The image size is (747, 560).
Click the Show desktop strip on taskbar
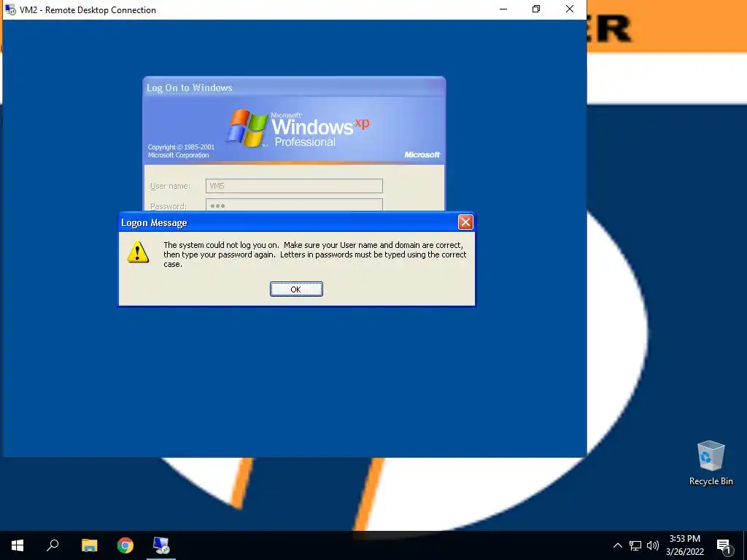coord(745,545)
